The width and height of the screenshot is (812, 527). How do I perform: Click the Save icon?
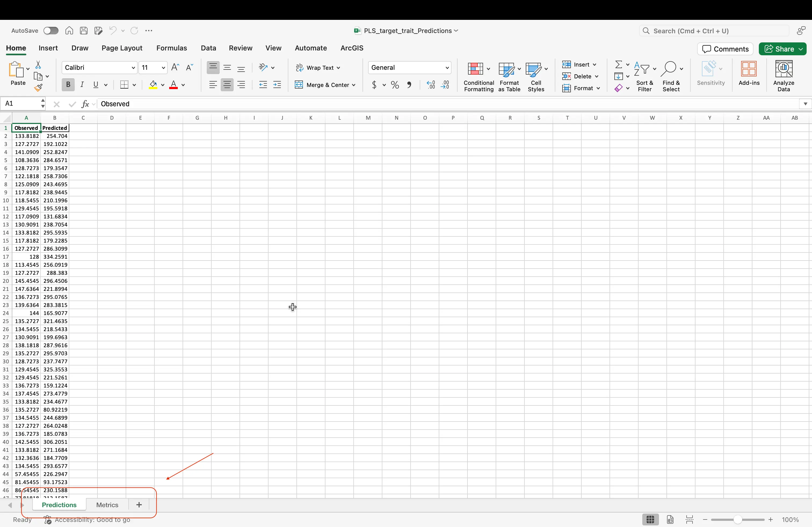(x=84, y=31)
